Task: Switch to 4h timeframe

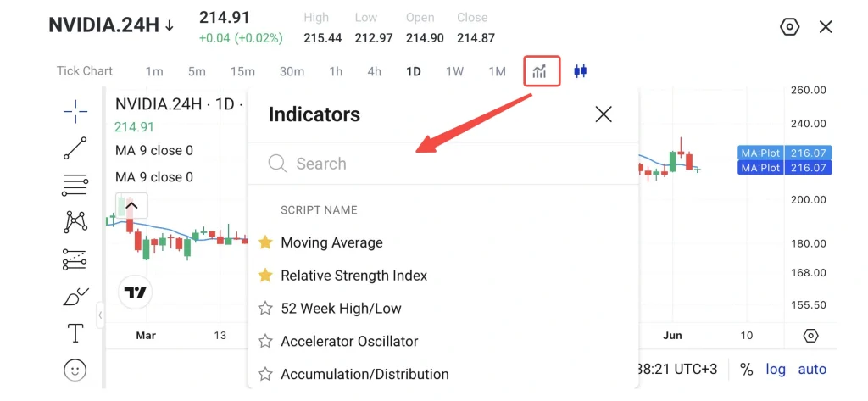Action: click(x=374, y=71)
